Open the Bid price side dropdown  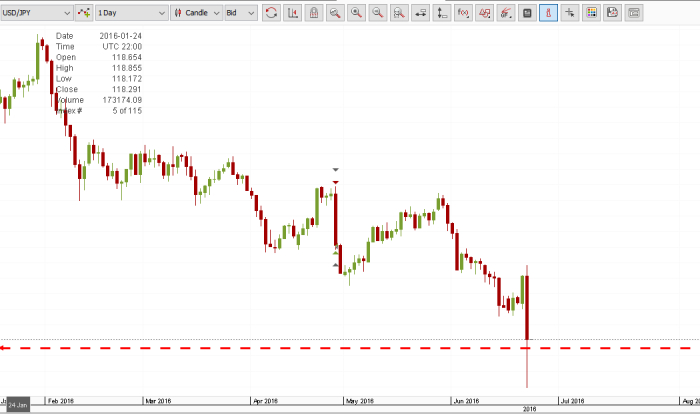(240, 13)
